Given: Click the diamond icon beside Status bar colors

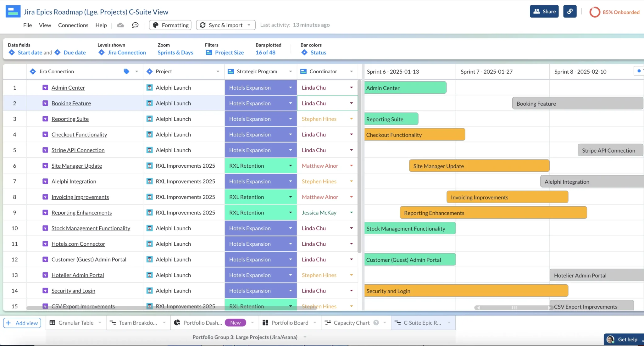Looking at the screenshot, I should pyautogui.click(x=304, y=53).
